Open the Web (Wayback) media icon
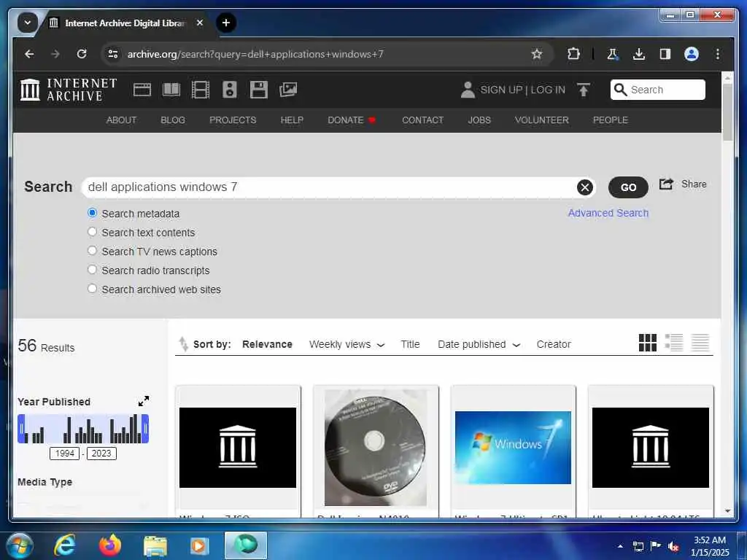Image resolution: width=747 pixels, height=560 pixels. tap(142, 90)
